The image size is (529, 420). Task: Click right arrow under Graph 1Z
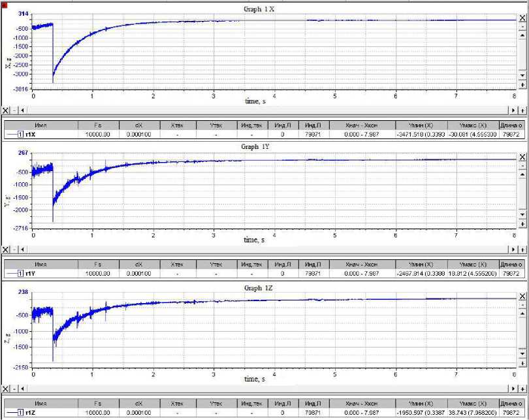point(513,389)
